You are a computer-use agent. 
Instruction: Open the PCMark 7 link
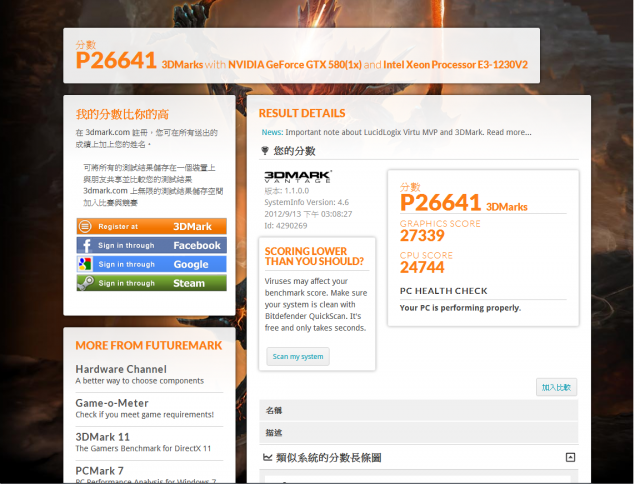click(99, 471)
